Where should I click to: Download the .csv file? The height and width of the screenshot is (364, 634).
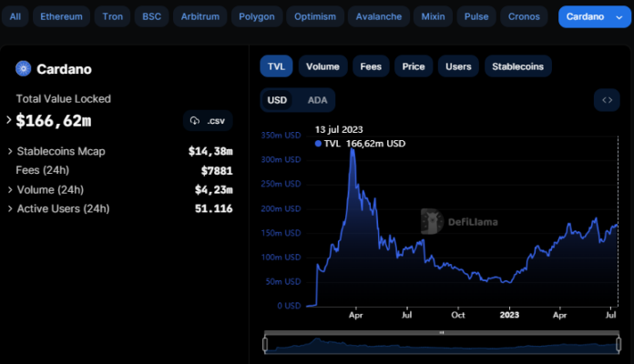[x=208, y=120]
